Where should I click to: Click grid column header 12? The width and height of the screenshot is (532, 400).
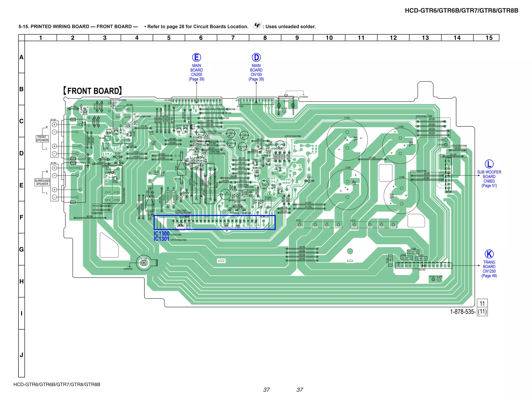[x=393, y=38]
